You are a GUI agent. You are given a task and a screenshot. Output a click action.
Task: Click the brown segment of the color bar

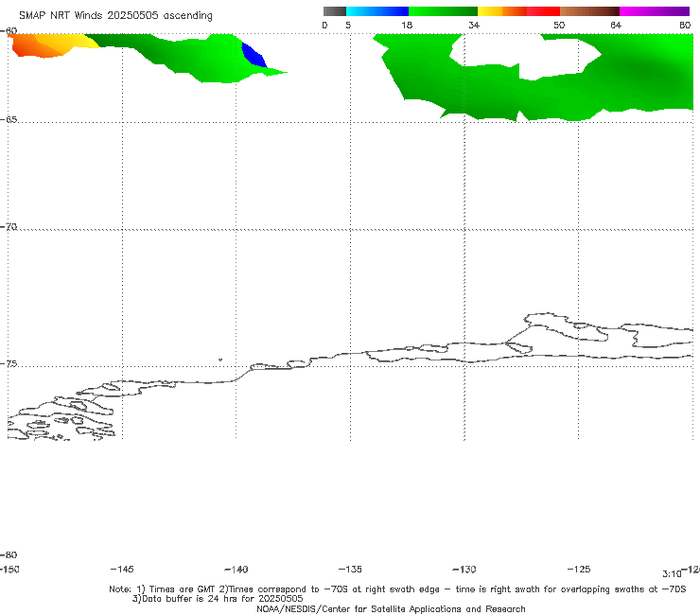[x=589, y=11]
